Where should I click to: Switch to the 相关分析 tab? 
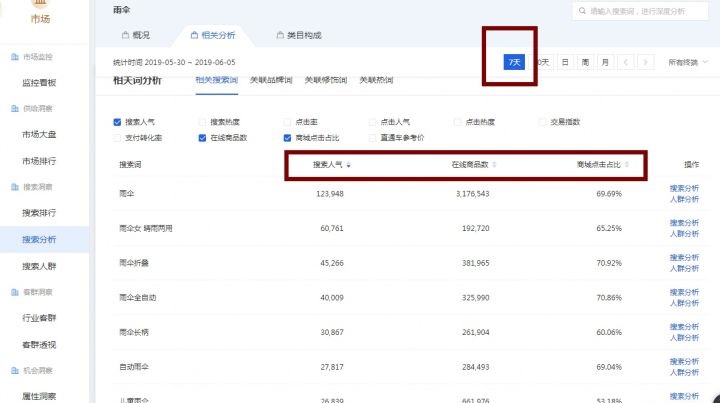213,35
